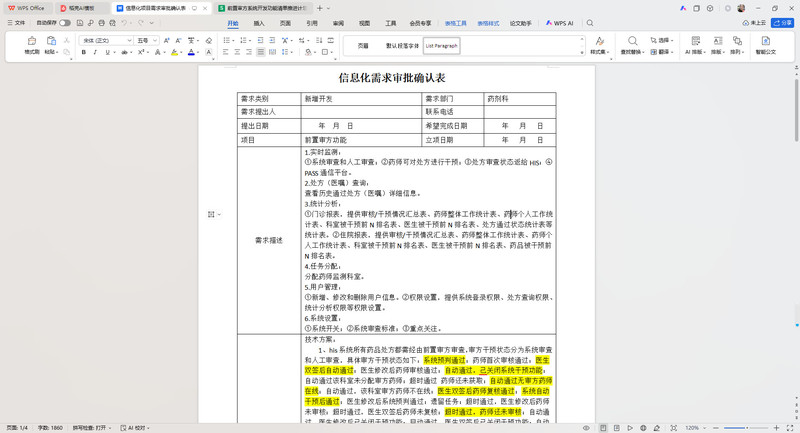The width and height of the screenshot is (800, 433).
Task: Toggle italic formatting
Action: [x=95, y=52]
